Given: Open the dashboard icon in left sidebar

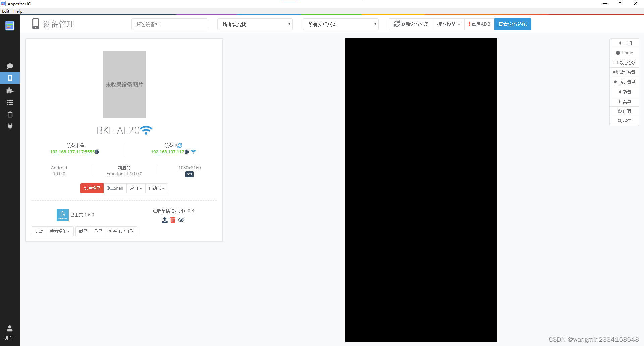Looking at the screenshot, I should [10, 25].
